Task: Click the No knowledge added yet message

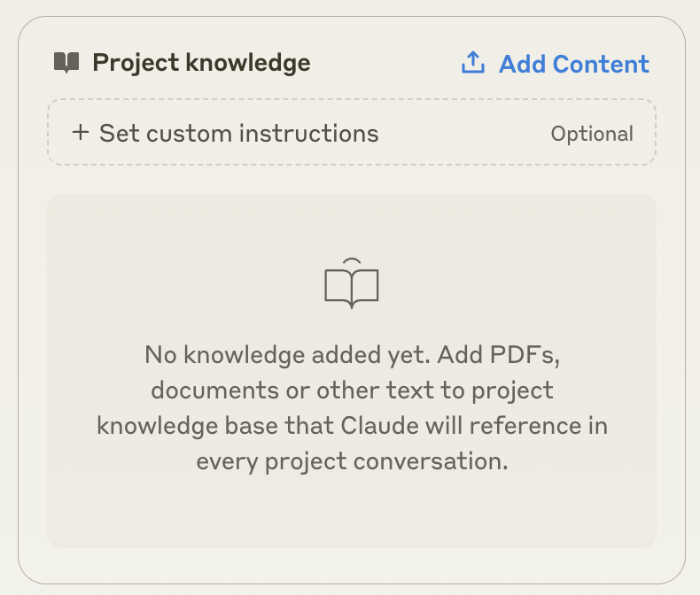Action: click(353, 407)
